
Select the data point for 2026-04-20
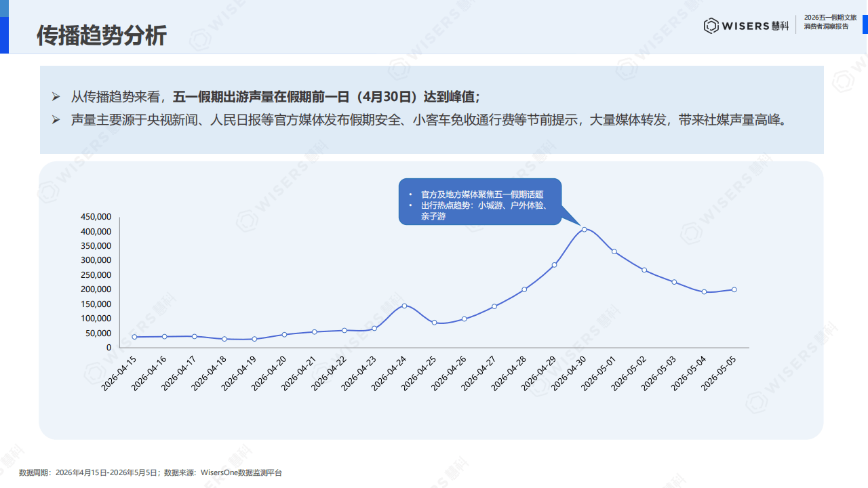pos(284,334)
